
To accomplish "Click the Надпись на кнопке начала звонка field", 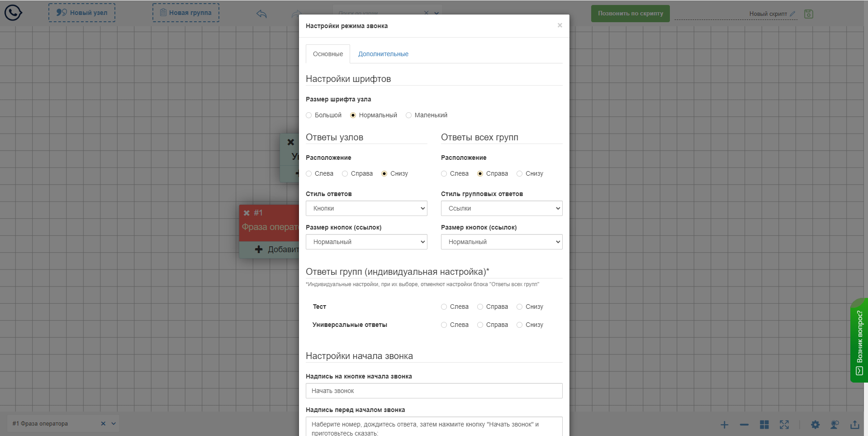I will click(x=434, y=391).
